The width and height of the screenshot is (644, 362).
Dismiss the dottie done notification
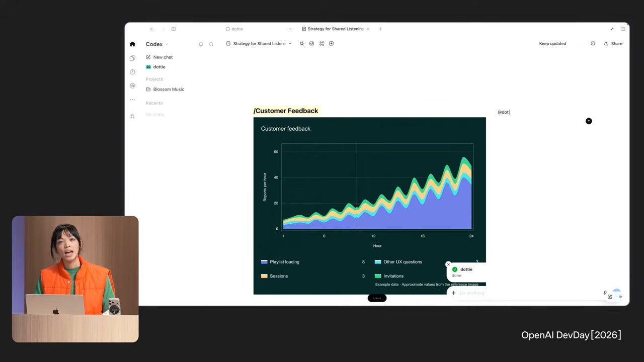coord(448,264)
